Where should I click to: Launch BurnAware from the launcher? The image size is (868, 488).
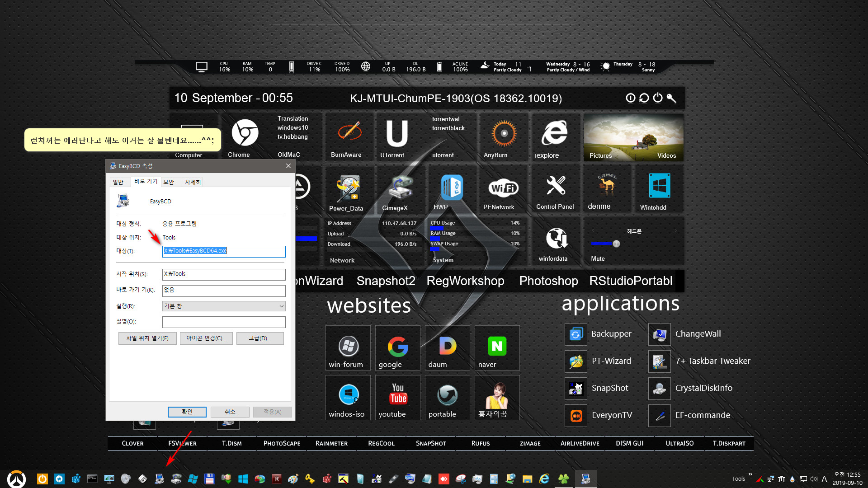coord(349,131)
